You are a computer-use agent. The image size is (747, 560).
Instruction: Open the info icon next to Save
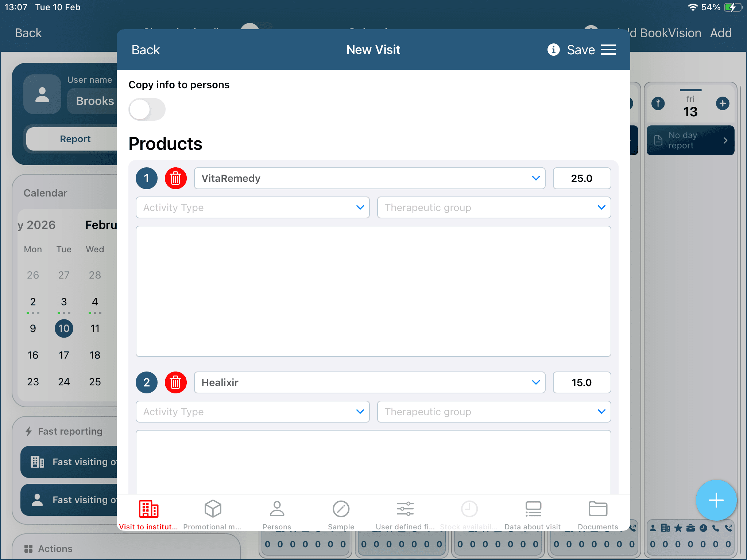pos(553,50)
